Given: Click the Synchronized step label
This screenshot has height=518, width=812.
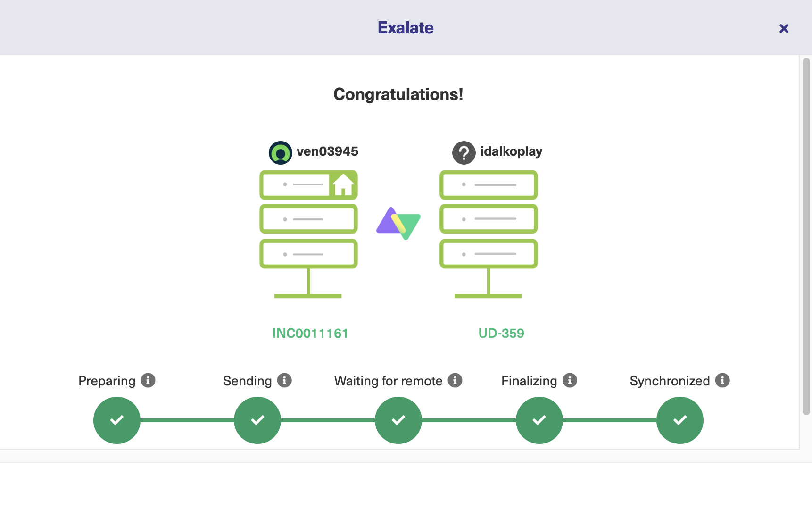Looking at the screenshot, I should click(670, 381).
